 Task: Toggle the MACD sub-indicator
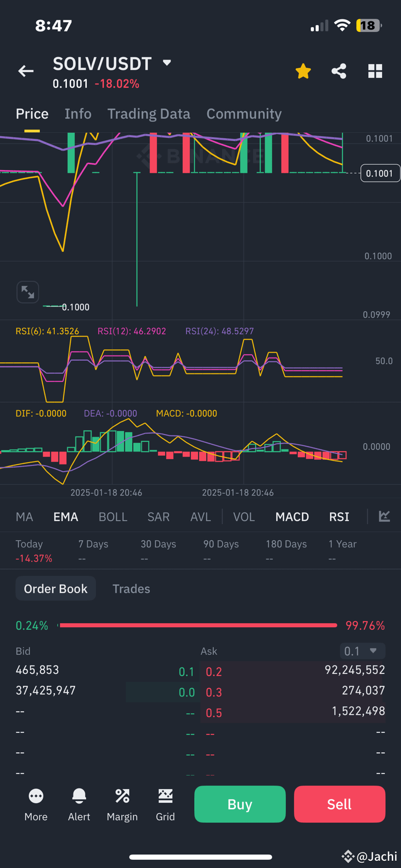click(x=292, y=517)
